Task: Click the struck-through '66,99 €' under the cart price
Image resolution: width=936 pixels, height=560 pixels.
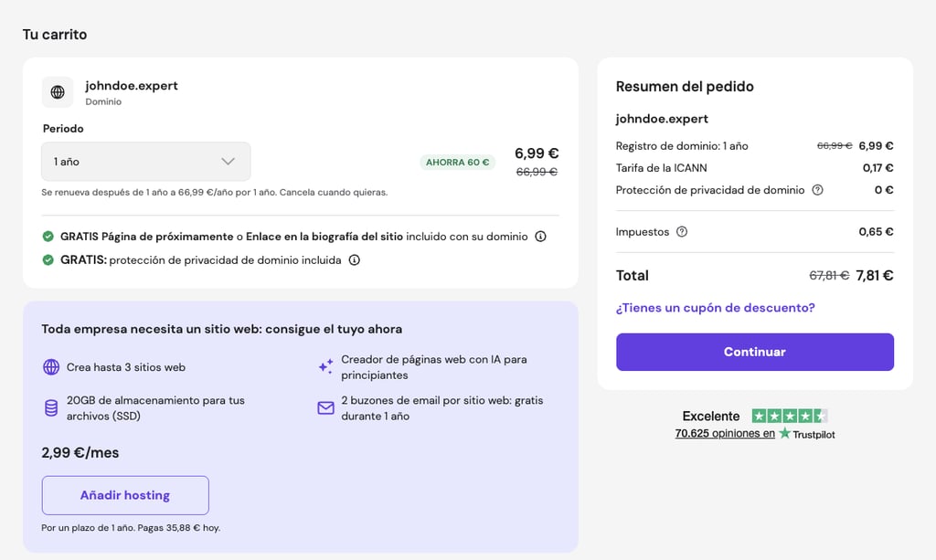Action: pos(537,172)
